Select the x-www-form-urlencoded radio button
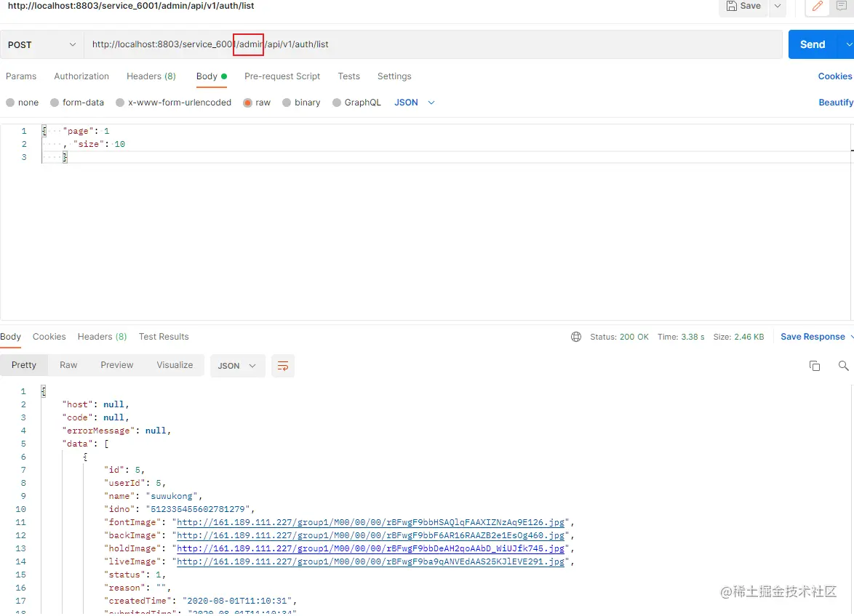Image resolution: width=854 pixels, height=616 pixels. point(120,103)
